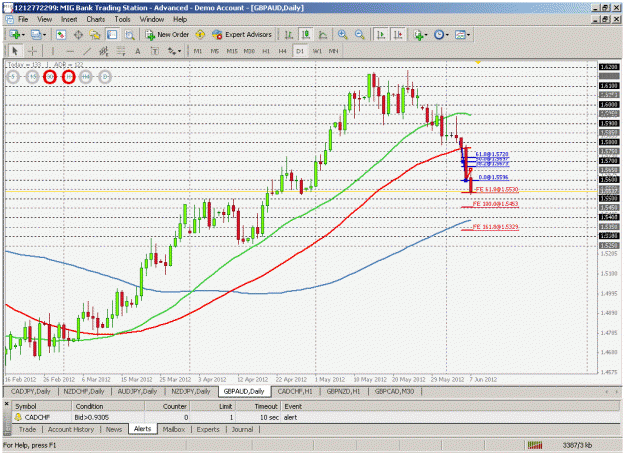Switch to M5 timeframe
This screenshot has width=625, height=453.
(x=215, y=51)
